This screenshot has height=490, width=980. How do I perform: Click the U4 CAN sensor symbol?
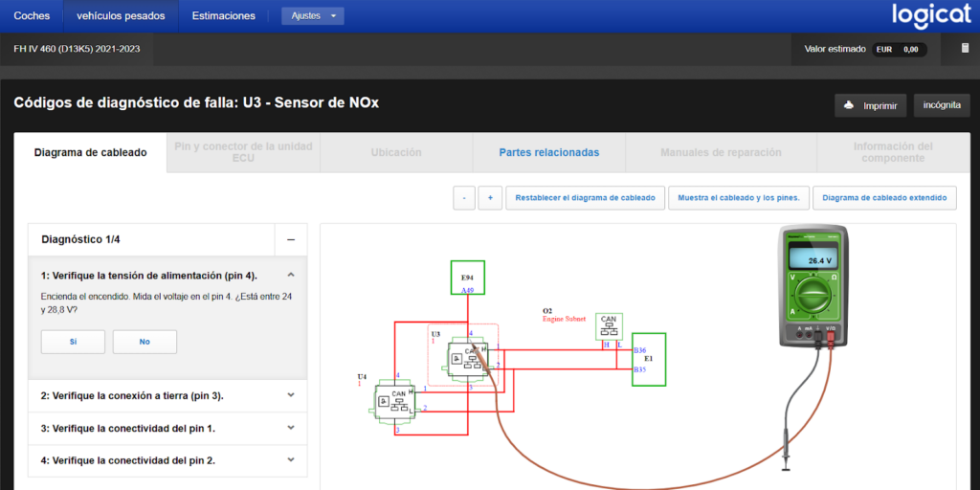395,405
